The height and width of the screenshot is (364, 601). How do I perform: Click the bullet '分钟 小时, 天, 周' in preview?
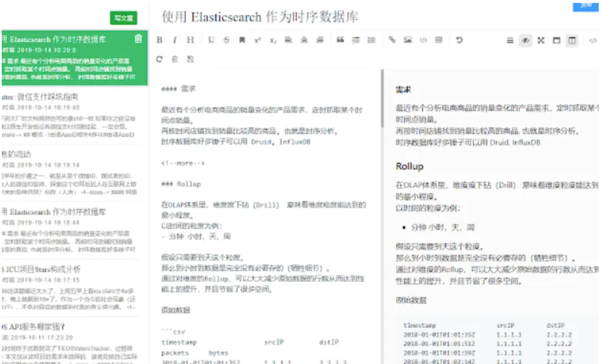point(443,227)
